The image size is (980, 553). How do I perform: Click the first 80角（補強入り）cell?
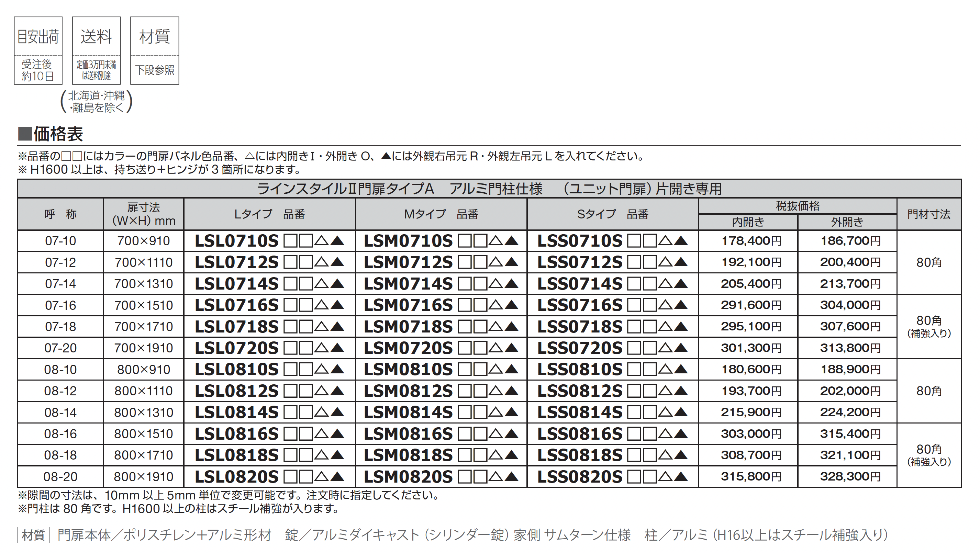click(x=929, y=326)
